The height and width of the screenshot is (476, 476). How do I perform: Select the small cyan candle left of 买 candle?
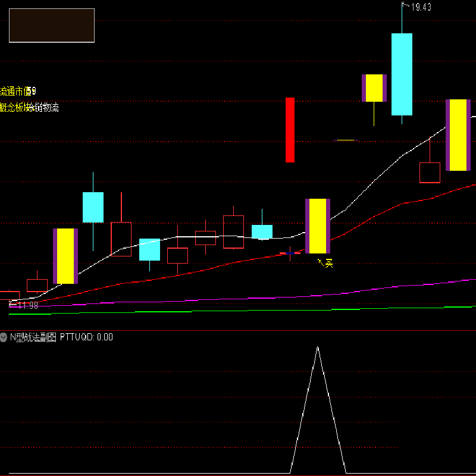(x=262, y=231)
